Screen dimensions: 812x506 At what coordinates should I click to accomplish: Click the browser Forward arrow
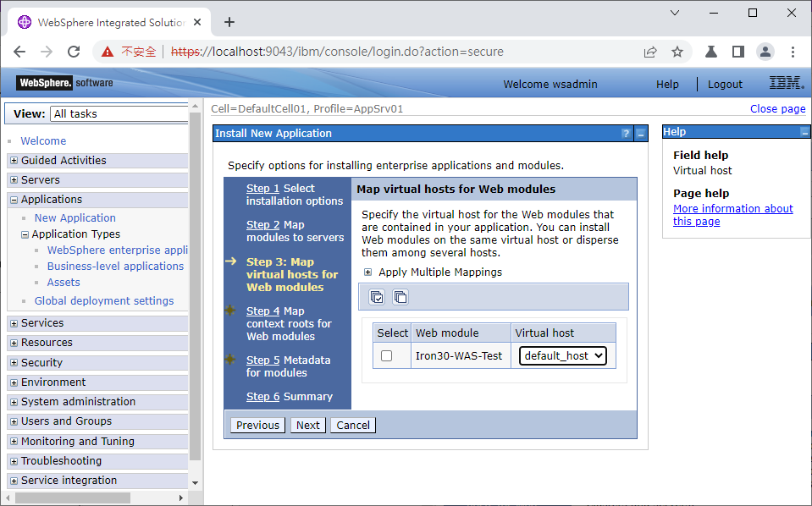point(47,52)
